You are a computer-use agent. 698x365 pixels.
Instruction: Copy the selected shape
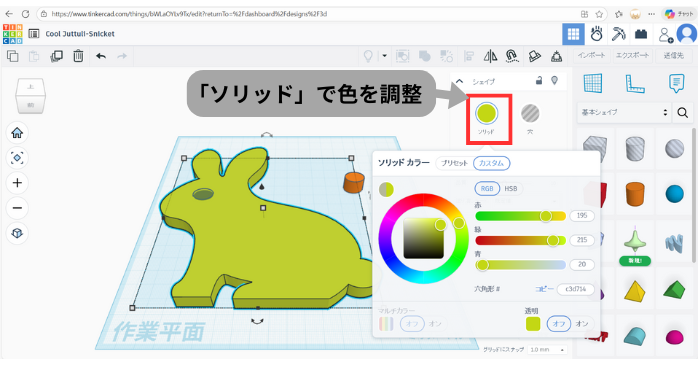point(12,56)
